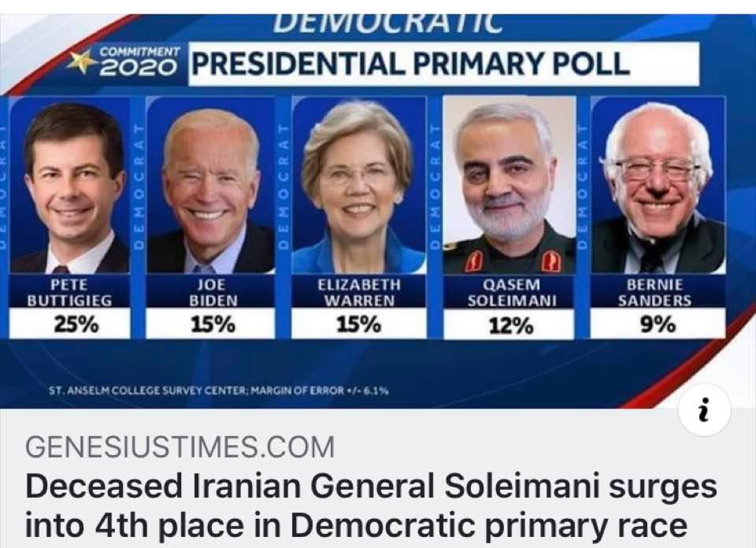Click the photo above the Pete Buttigieg label
This screenshot has width=756, height=548.
(70, 186)
